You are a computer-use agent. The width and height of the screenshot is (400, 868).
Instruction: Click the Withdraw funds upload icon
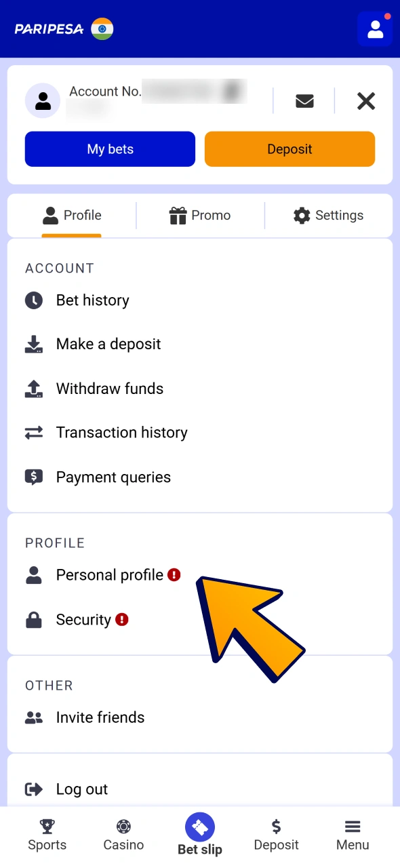pos(34,389)
